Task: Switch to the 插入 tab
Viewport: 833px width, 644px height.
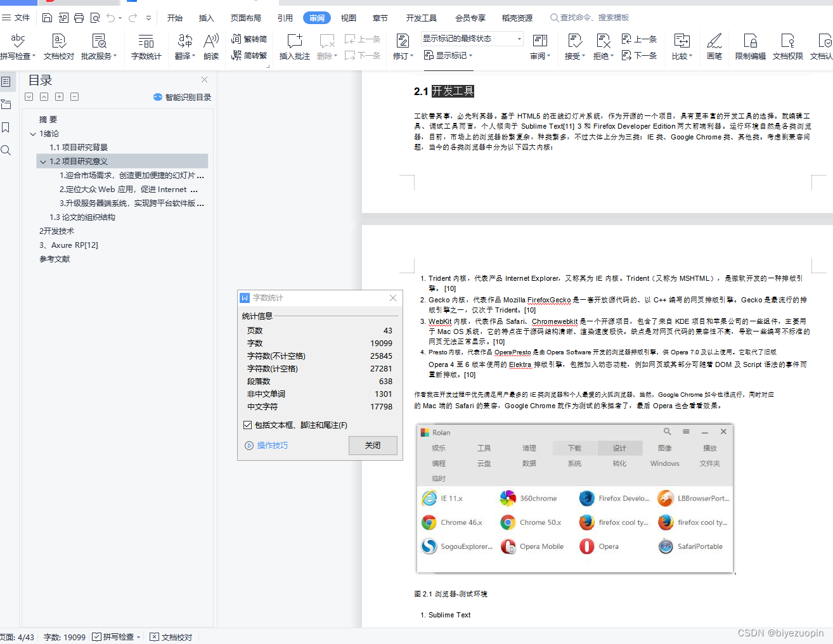Action: coord(207,18)
